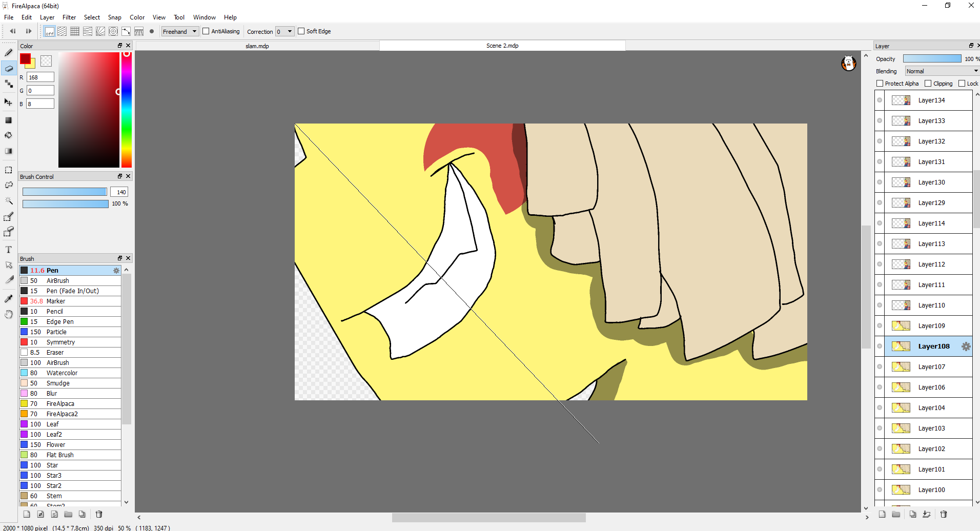This screenshot has height=531, width=980.
Task: Toggle the Soft Edge checkbox
Action: (301, 31)
